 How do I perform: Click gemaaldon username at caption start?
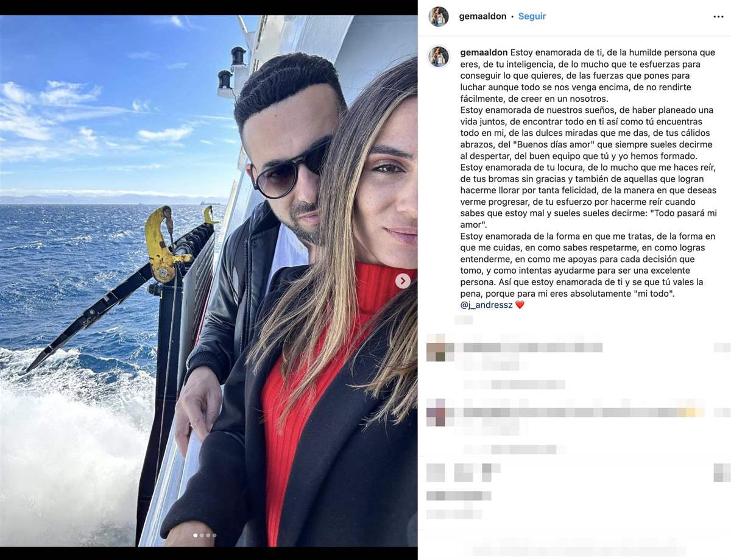coord(484,52)
